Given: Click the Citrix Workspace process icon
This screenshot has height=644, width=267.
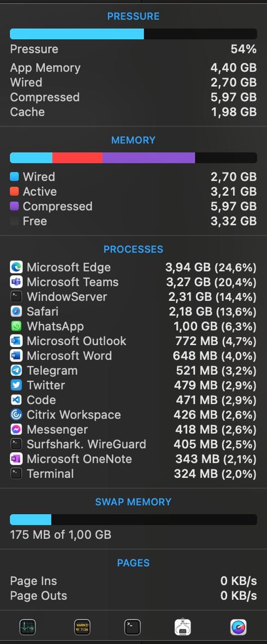Looking at the screenshot, I should click(x=16, y=415).
